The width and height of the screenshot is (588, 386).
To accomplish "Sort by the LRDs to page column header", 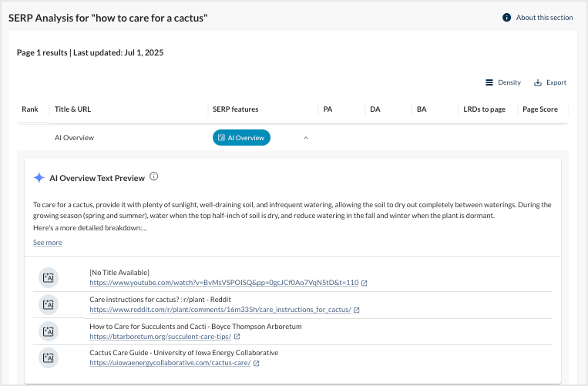I will [484, 109].
